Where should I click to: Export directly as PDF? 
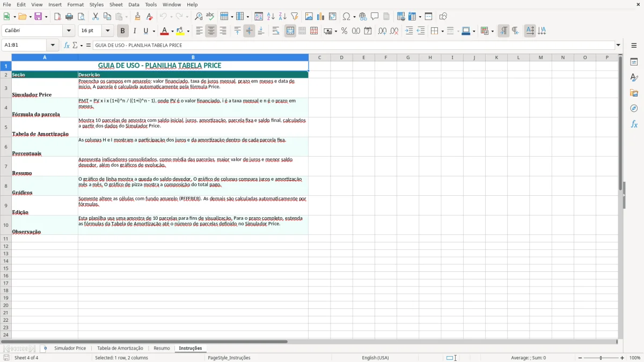point(57,17)
